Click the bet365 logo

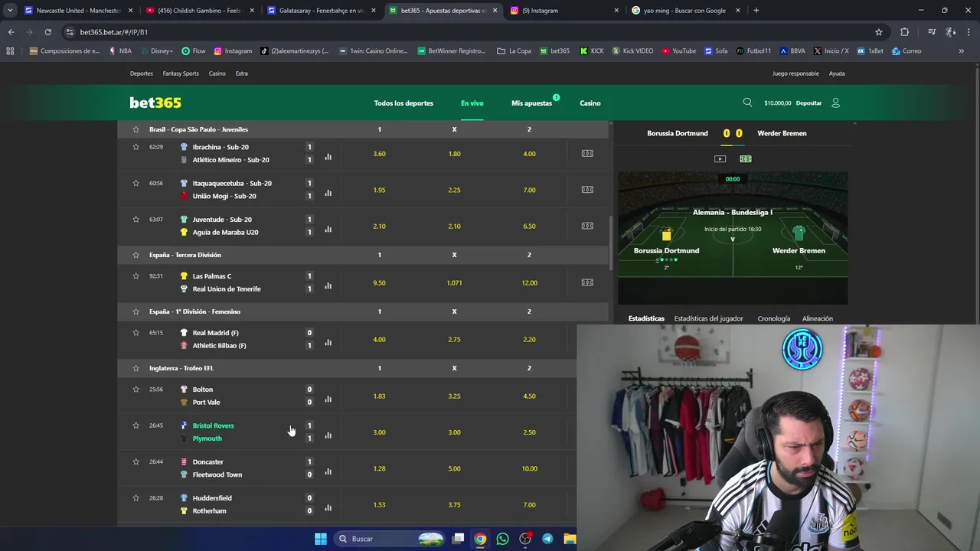click(x=155, y=103)
